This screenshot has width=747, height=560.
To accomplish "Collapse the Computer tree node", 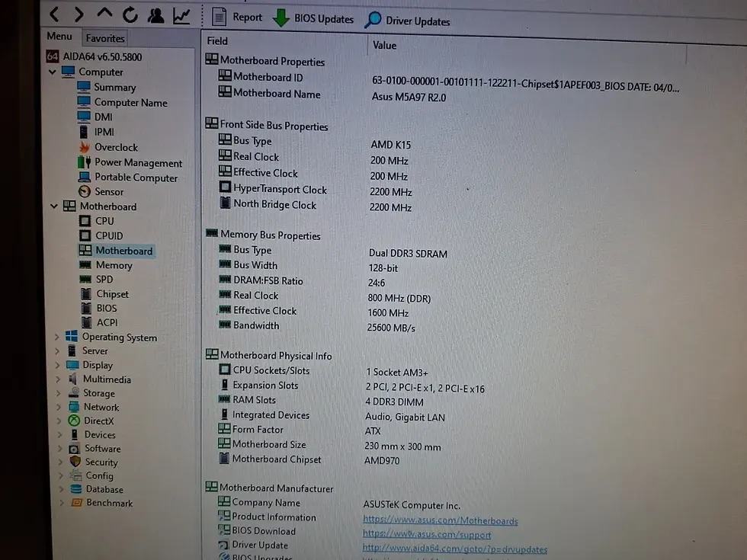I will click(53, 72).
